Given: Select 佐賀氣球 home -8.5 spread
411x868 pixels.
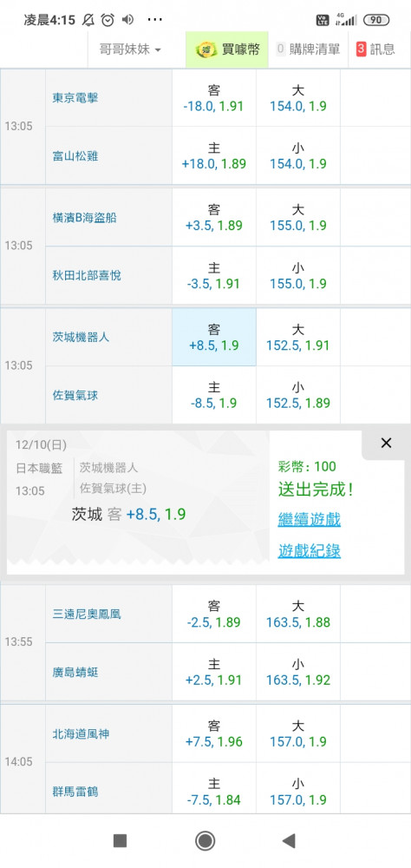Looking at the screenshot, I should pos(214,395).
